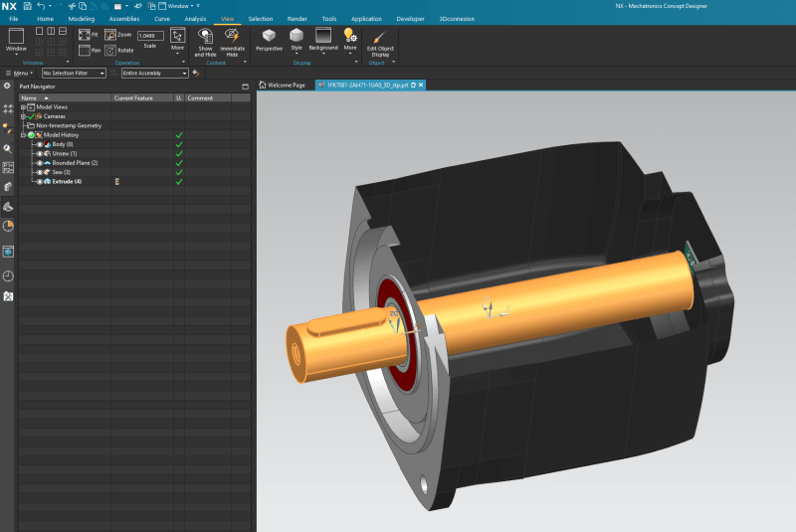
Task: Click the Copy icon in quick access toolbar
Action: pyautogui.click(x=83, y=6)
